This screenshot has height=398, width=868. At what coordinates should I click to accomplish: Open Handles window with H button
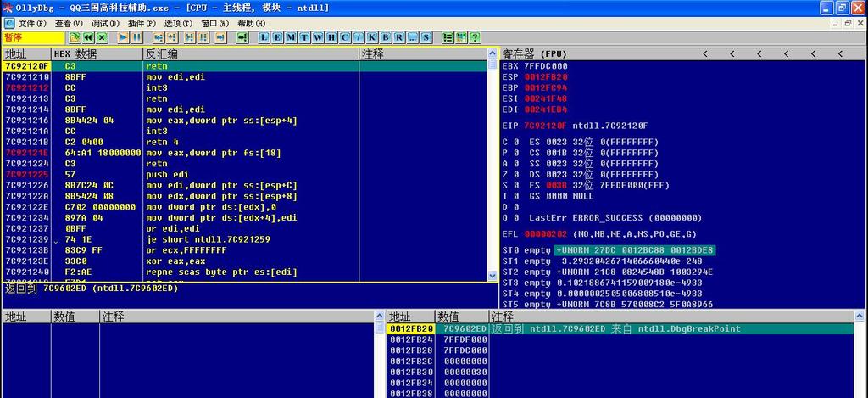coord(331,37)
